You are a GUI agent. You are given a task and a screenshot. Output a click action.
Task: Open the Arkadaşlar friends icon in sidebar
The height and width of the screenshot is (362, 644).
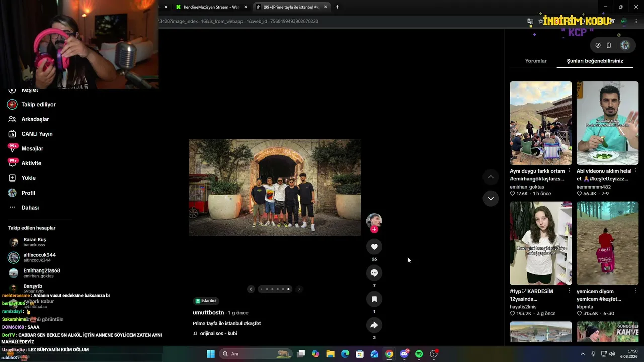coord(12,119)
